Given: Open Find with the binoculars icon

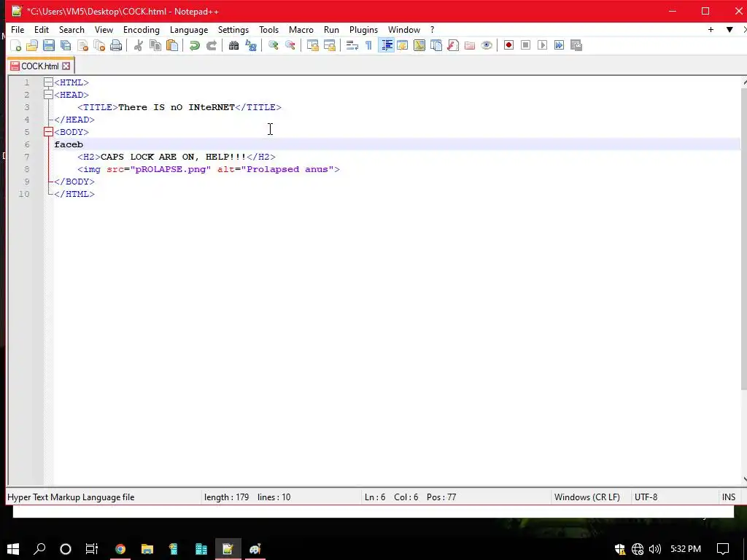Looking at the screenshot, I should [x=233, y=45].
